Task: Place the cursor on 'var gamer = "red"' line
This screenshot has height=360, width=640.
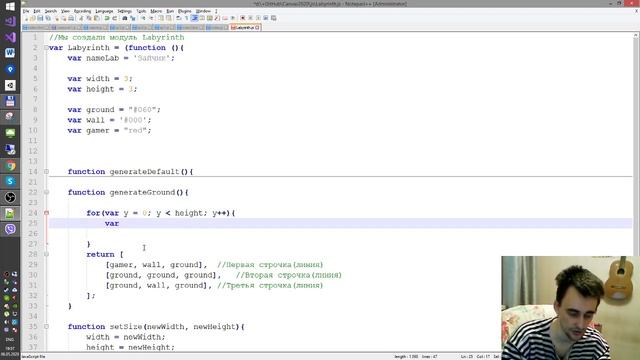Action: [109, 131]
